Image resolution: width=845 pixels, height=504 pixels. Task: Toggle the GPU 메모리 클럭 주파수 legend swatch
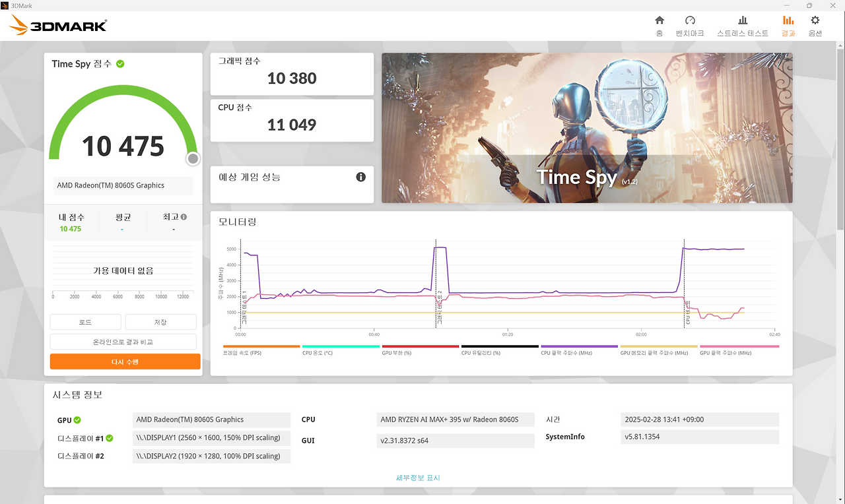tap(659, 346)
